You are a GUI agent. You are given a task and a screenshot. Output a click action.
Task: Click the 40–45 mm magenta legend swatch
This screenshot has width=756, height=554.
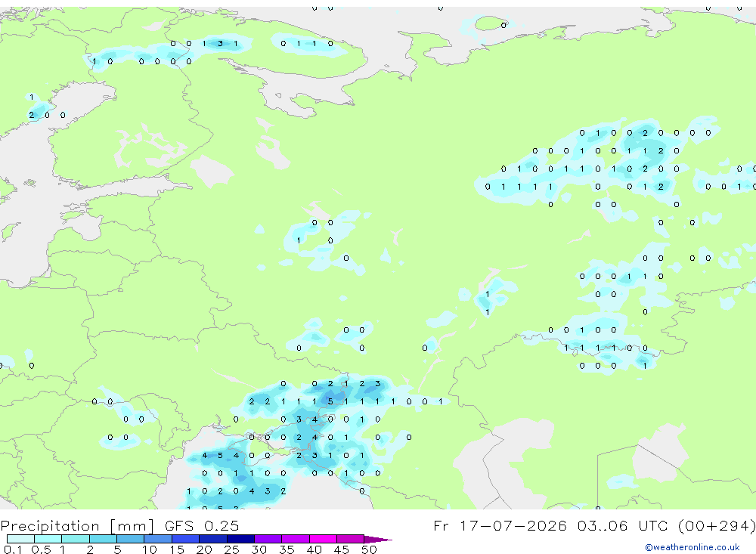click(323, 539)
